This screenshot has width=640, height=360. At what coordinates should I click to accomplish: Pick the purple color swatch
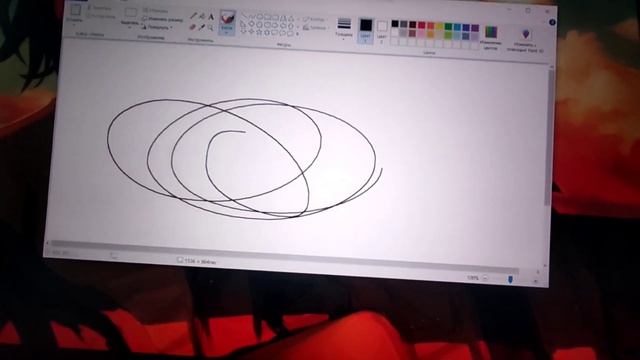(x=475, y=28)
